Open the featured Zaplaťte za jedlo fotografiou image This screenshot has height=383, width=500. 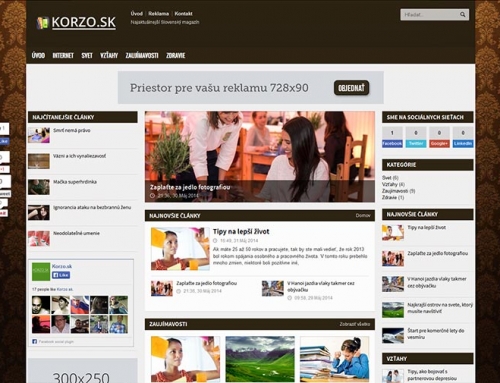coord(260,157)
